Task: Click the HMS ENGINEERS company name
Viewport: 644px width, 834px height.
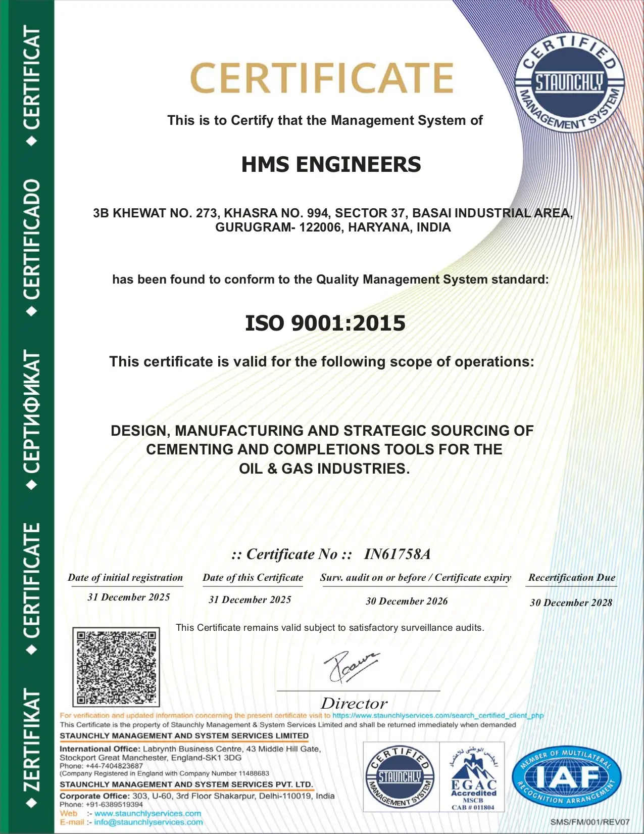Action: pos(331,164)
